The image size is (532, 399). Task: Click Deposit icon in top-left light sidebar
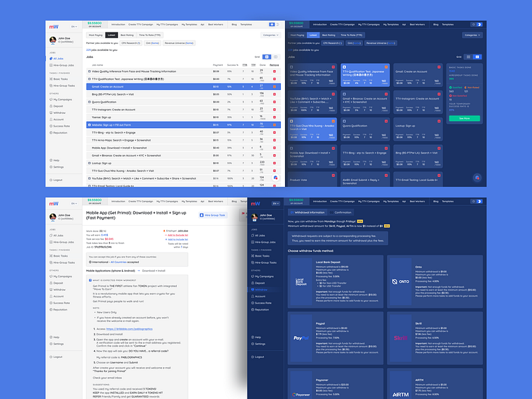click(51, 106)
